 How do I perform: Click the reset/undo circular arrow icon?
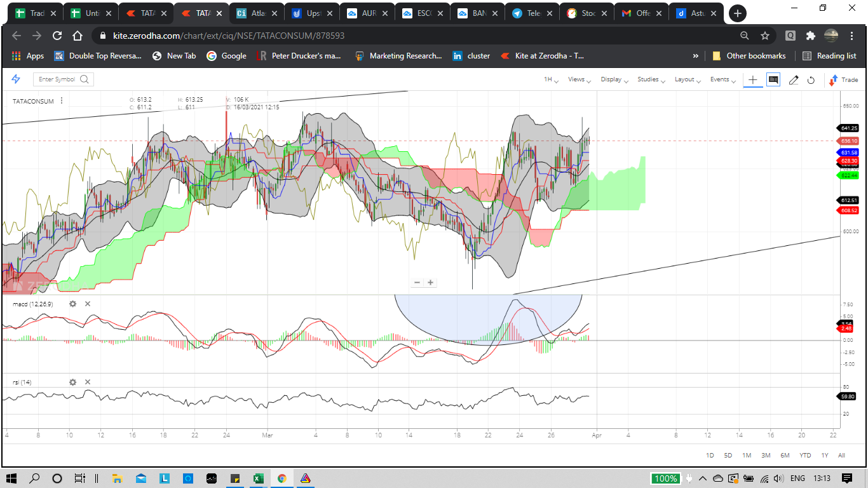(811, 80)
